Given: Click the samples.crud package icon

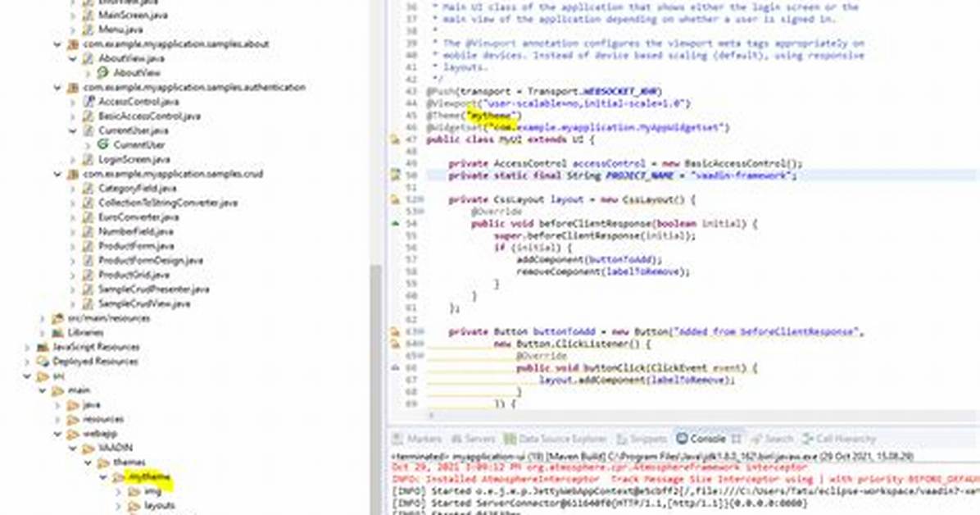Looking at the screenshot, I should pyautogui.click(x=73, y=174).
